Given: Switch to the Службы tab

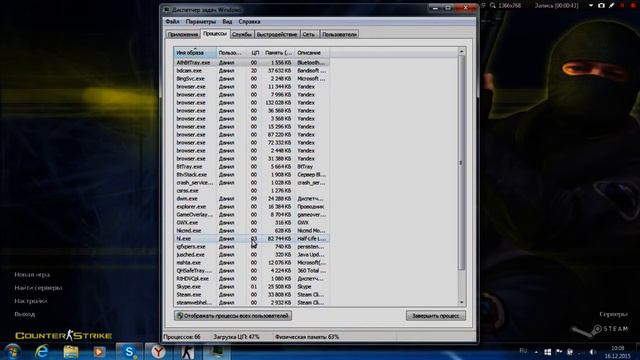Looking at the screenshot, I should pyautogui.click(x=242, y=34).
